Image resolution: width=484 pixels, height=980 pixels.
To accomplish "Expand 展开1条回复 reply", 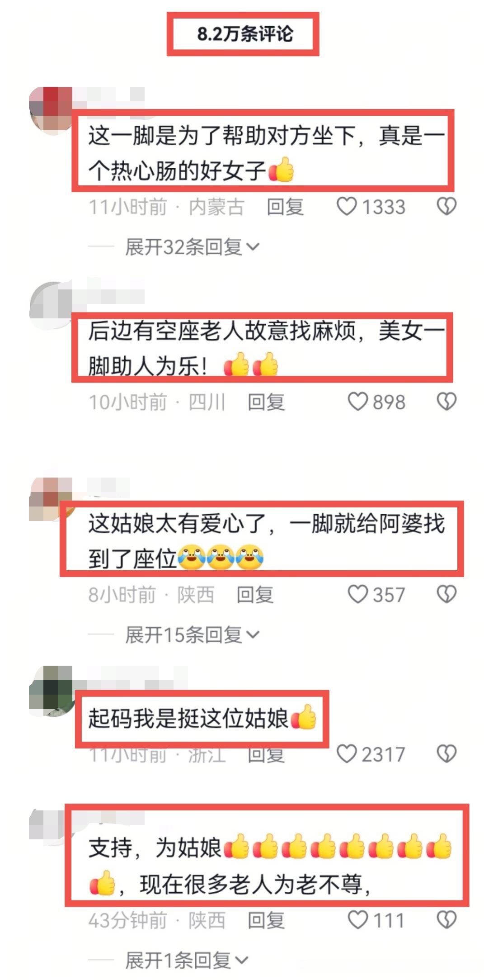I will [187, 960].
